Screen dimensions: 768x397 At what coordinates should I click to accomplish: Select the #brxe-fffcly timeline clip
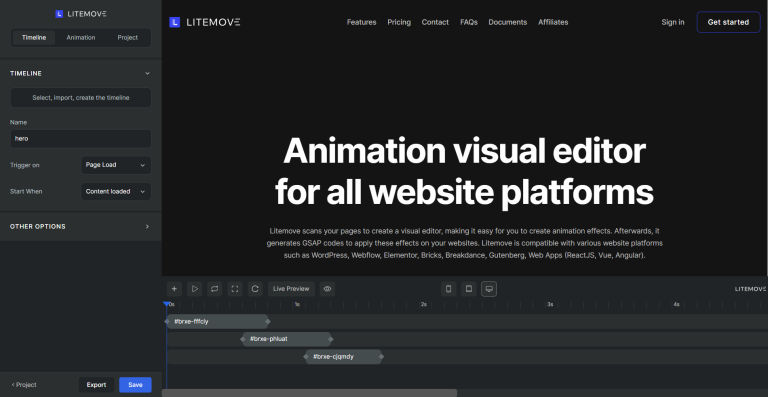217,322
